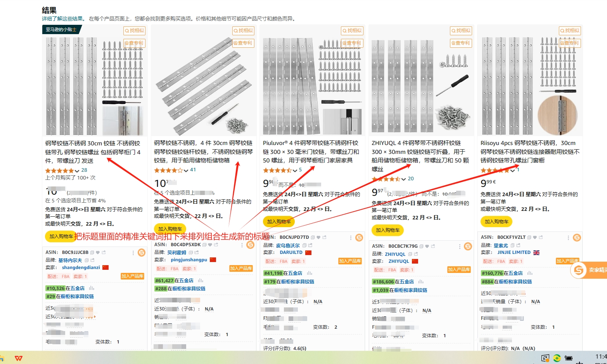Screen dimensions: 607x364
Task: Open the rank chart beside #160,776 在五金店
Action: pos(530,273)
